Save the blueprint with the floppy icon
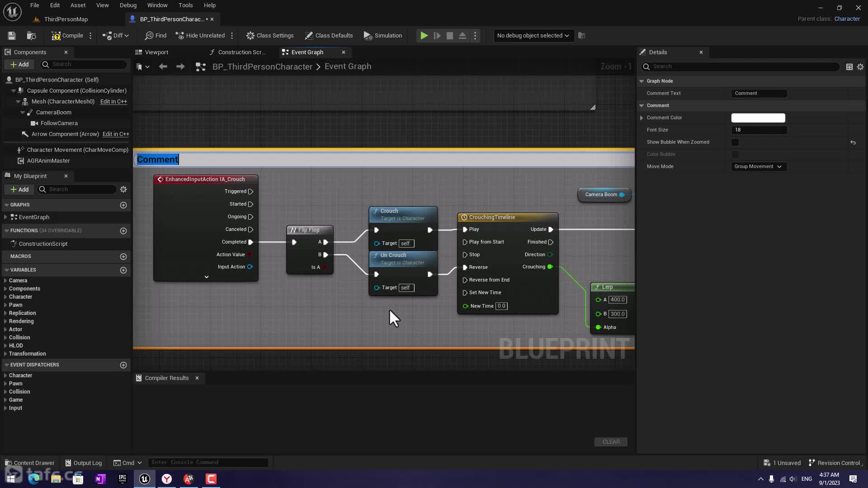The height and width of the screenshot is (488, 868). [12, 36]
